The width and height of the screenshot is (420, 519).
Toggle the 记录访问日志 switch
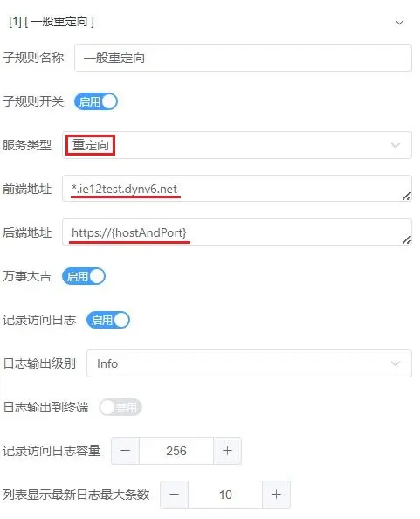pos(107,320)
